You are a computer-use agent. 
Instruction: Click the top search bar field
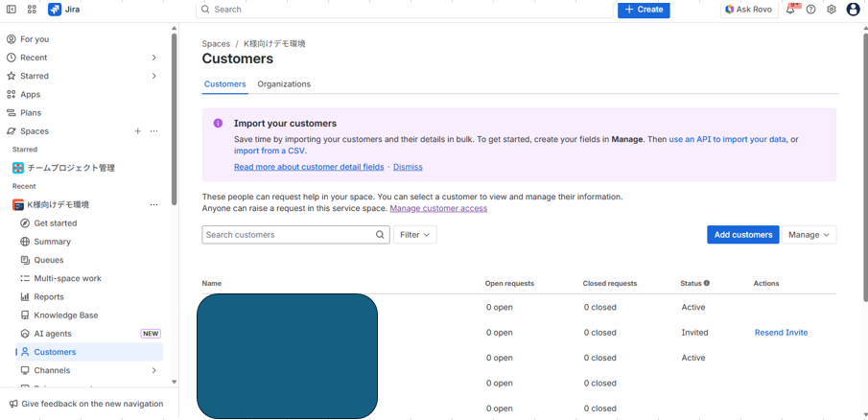pos(405,10)
